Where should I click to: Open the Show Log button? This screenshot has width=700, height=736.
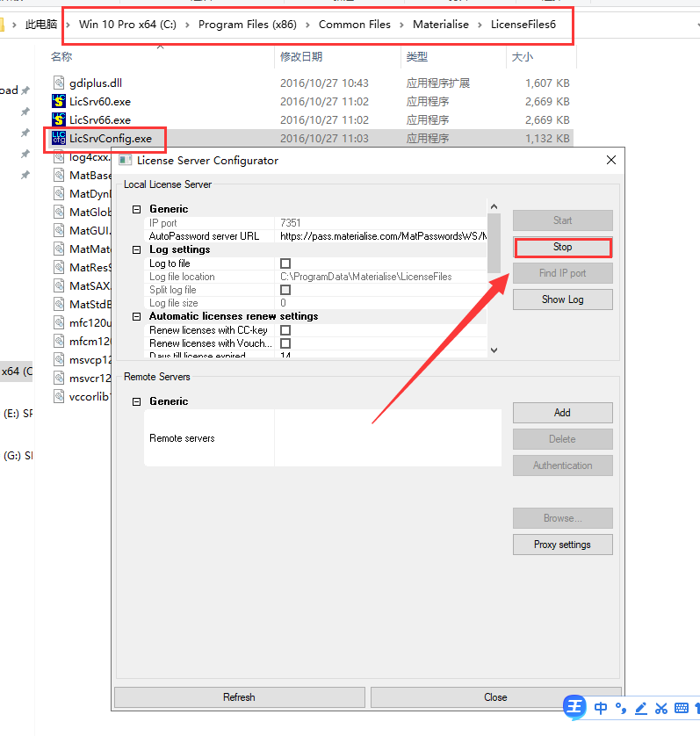[563, 299]
